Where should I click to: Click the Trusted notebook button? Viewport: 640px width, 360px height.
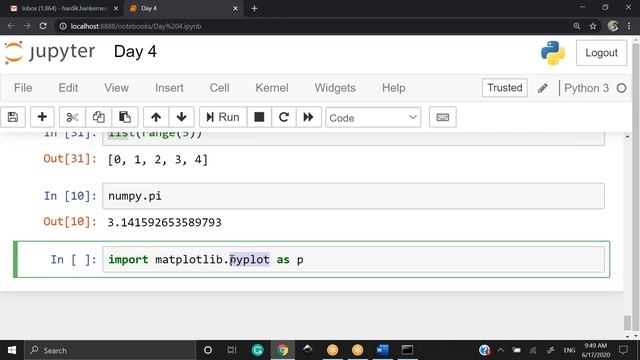tap(504, 88)
